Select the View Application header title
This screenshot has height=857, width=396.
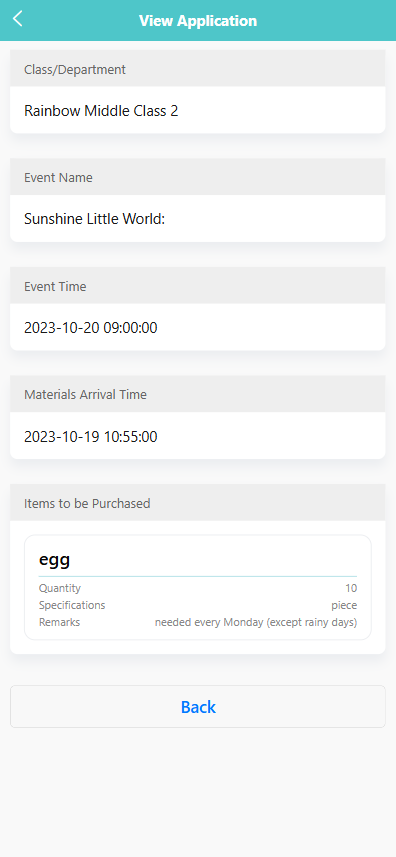[198, 21]
